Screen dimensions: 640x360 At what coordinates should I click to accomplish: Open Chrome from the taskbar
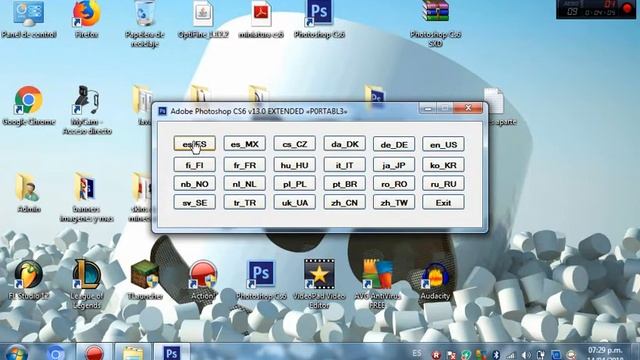(x=56, y=353)
